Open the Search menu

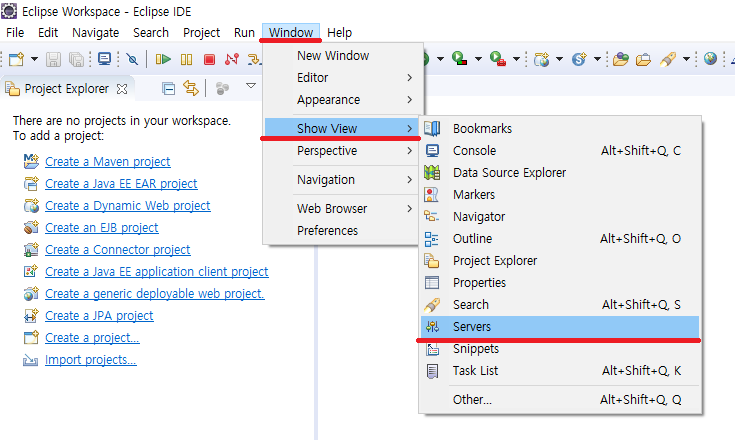[x=151, y=33]
